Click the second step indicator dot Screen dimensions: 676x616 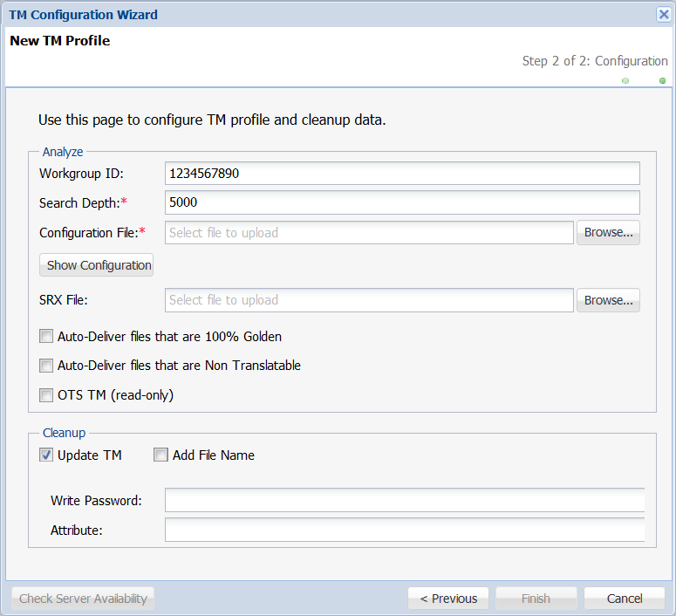coord(662,80)
